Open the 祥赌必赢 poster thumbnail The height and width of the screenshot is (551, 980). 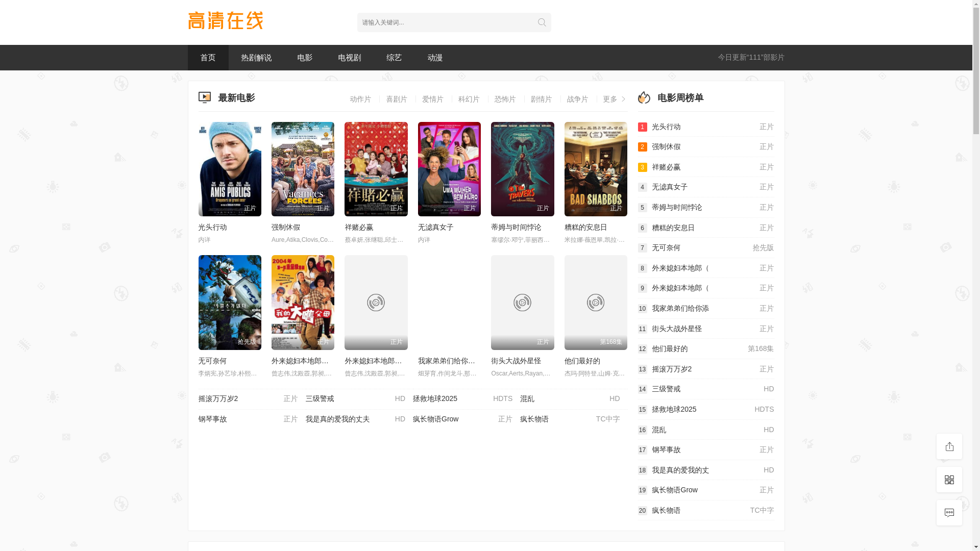pyautogui.click(x=376, y=169)
